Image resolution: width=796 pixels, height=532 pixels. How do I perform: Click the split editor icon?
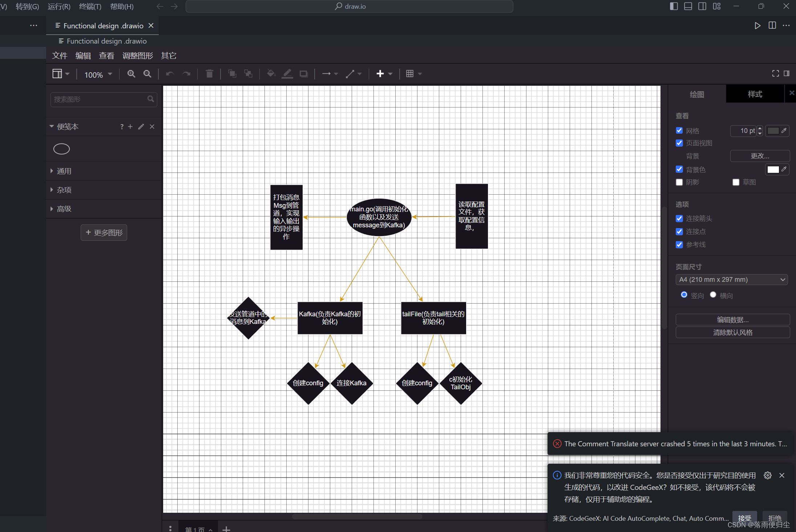coord(772,25)
